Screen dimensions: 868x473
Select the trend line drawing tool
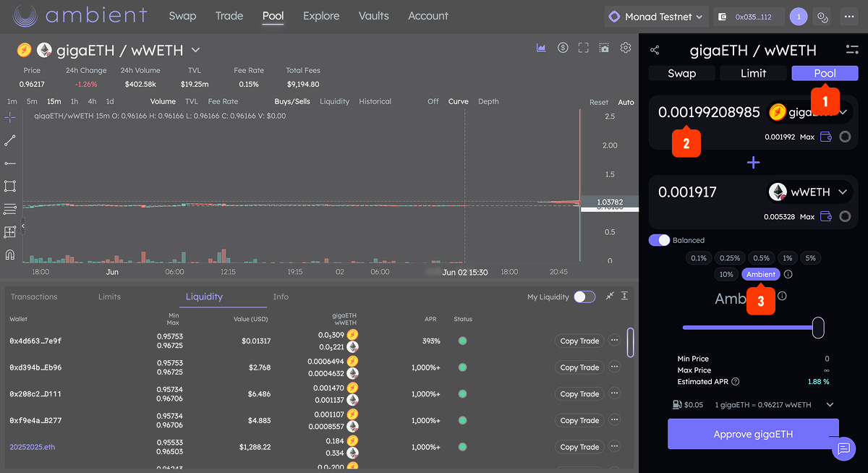(10, 140)
